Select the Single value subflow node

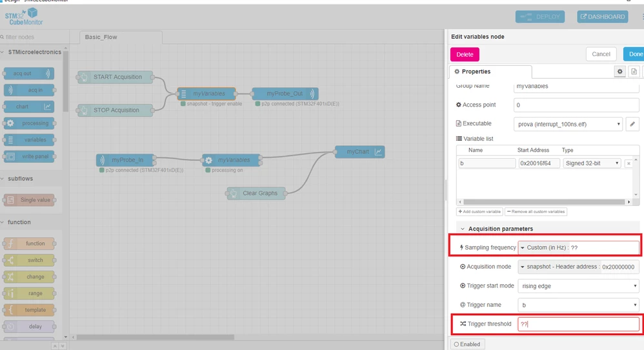coord(29,200)
